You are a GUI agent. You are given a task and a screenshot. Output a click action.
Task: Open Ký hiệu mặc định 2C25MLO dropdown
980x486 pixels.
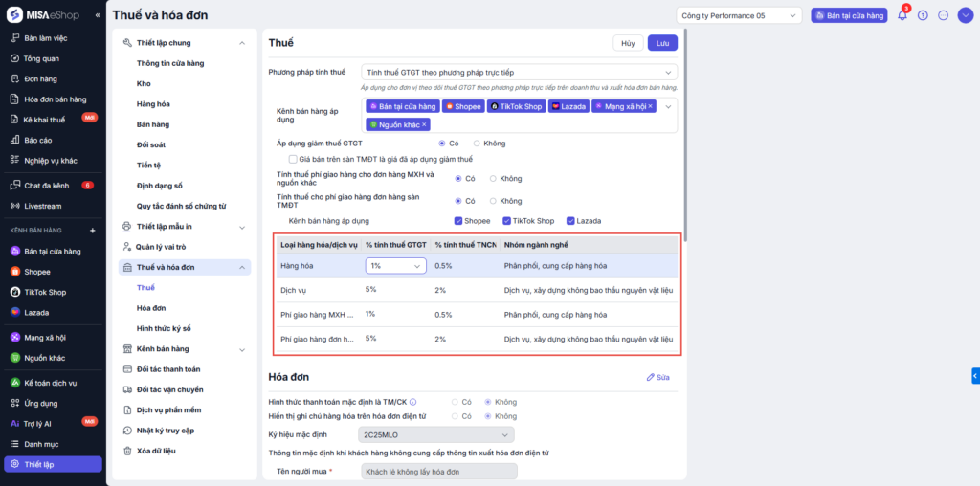[x=436, y=434]
